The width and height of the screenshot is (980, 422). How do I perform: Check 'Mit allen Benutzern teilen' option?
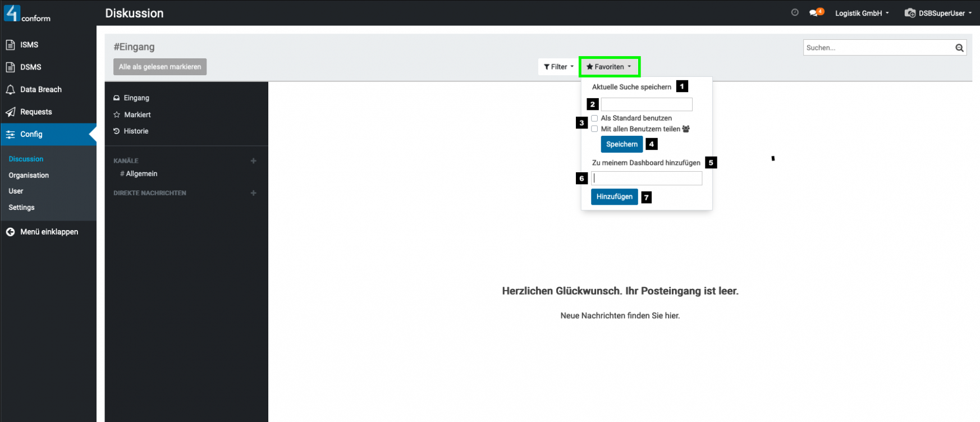(594, 129)
